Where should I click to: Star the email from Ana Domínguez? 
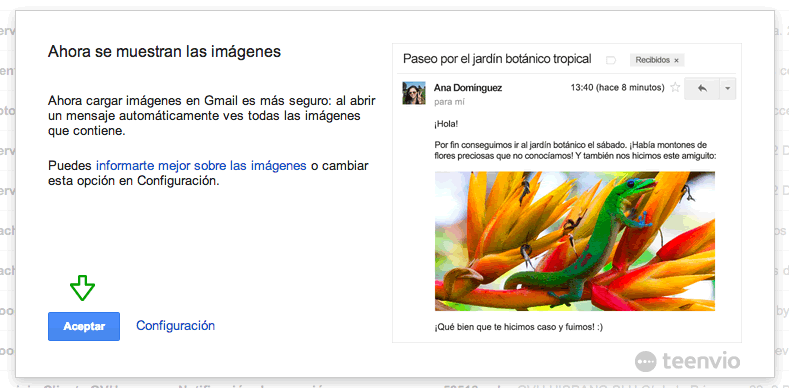click(x=675, y=88)
